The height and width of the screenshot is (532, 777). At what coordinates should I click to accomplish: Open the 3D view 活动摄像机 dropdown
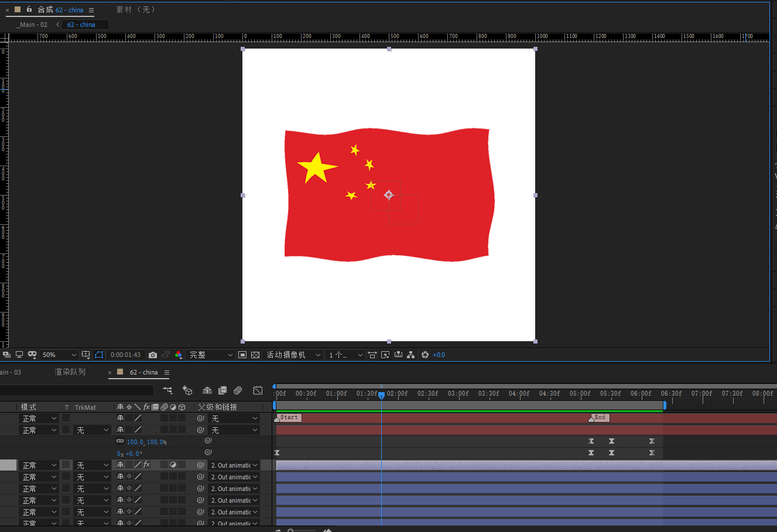(x=293, y=355)
